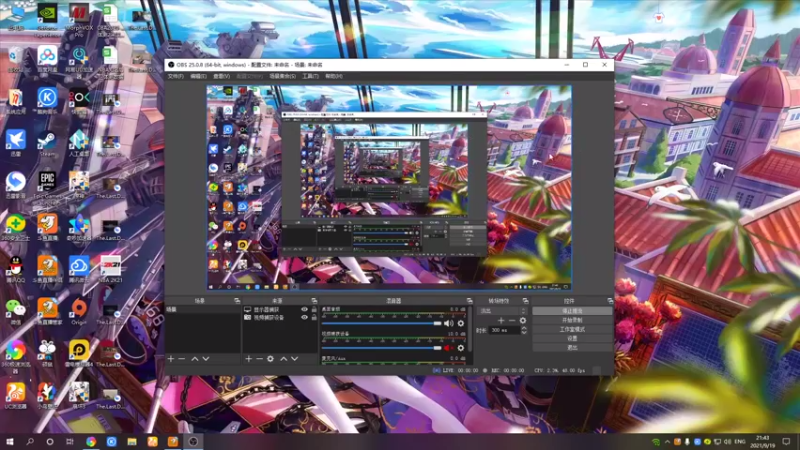Move source down in Sources panel
The height and width of the screenshot is (450, 800).
[294, 359]
